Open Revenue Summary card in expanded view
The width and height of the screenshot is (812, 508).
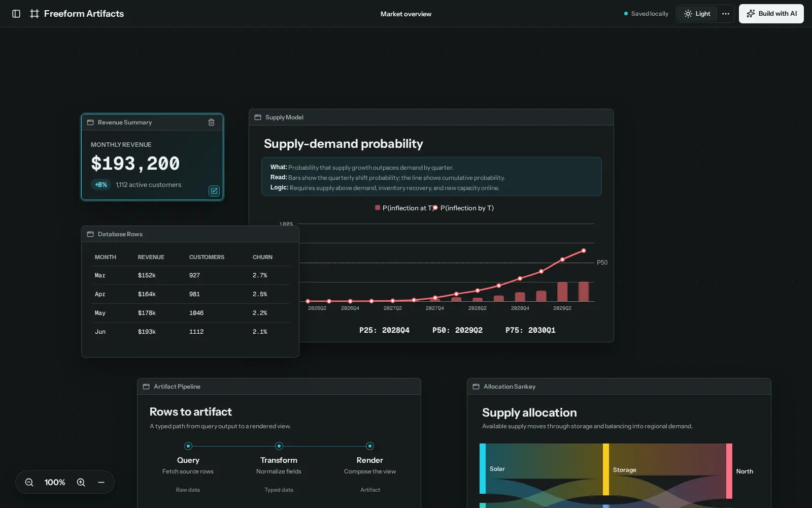(x=214, y=191)
